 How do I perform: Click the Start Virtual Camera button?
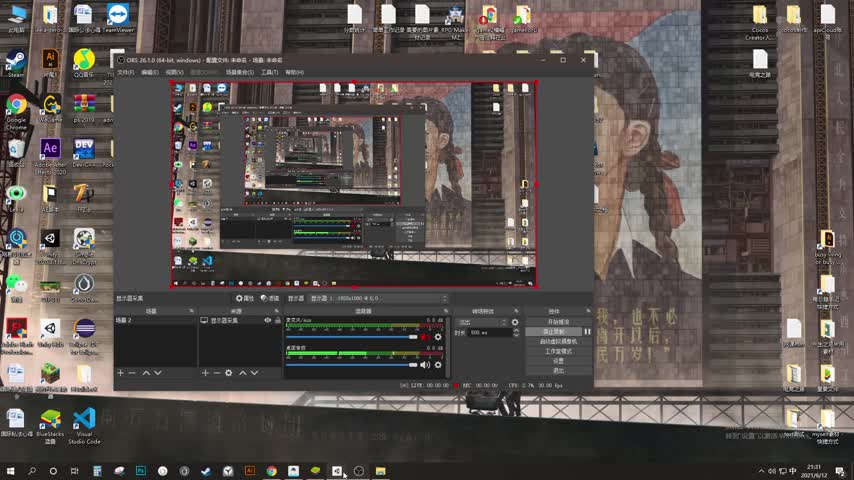pyautogui.click(x=558, y=342)
